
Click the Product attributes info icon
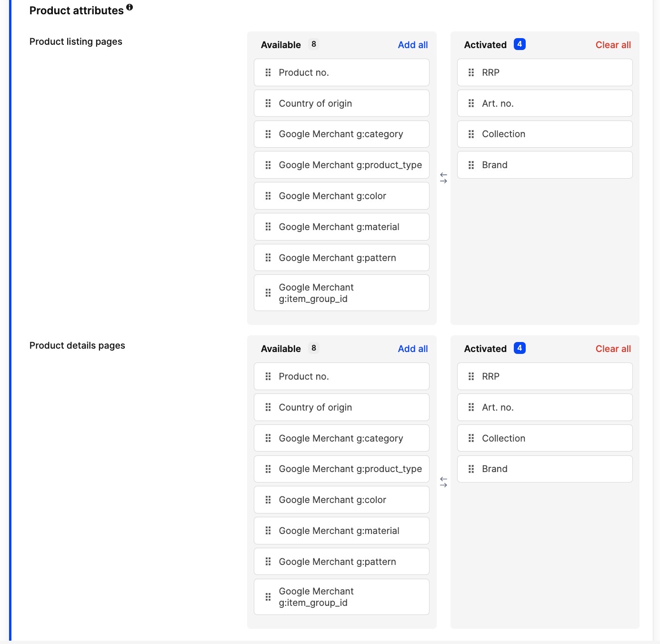tap(130, 7)
